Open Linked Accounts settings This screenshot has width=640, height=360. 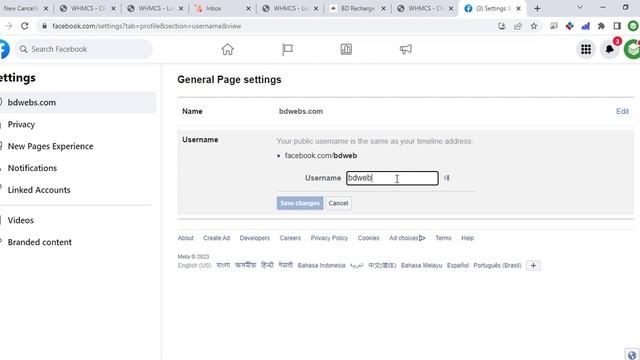pos(39,190)
